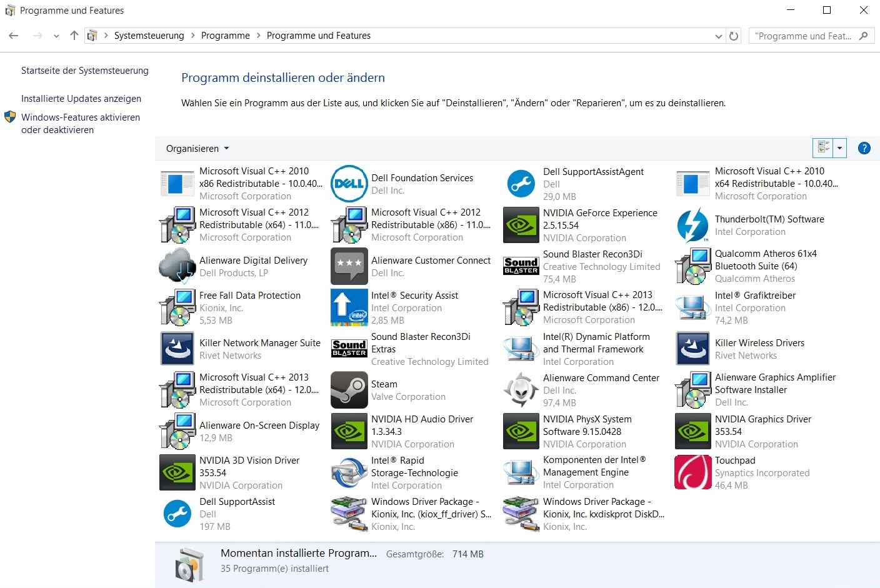The width and height of the screenshot is (880, 588).
Task: Select Sound Blaster Recon3Di logo icon, 75,4 MB
Action: pos(521,266)
